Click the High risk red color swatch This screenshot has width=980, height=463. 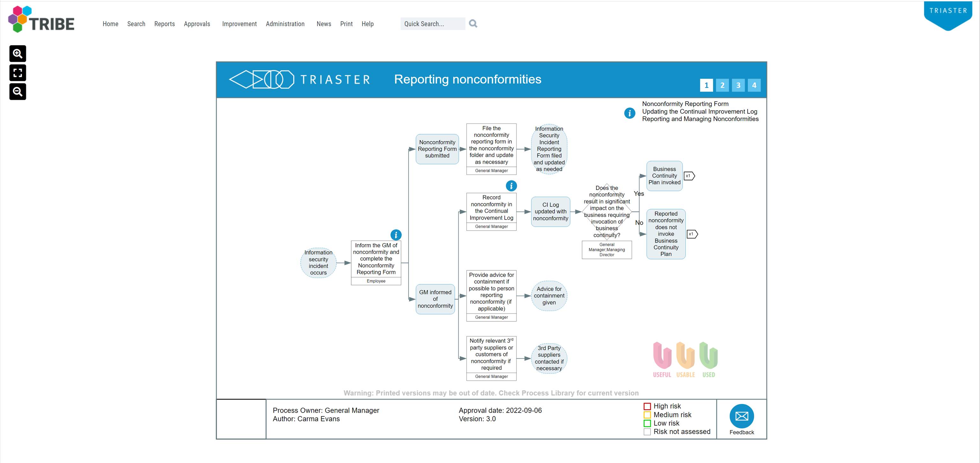(x=647, y=406)
